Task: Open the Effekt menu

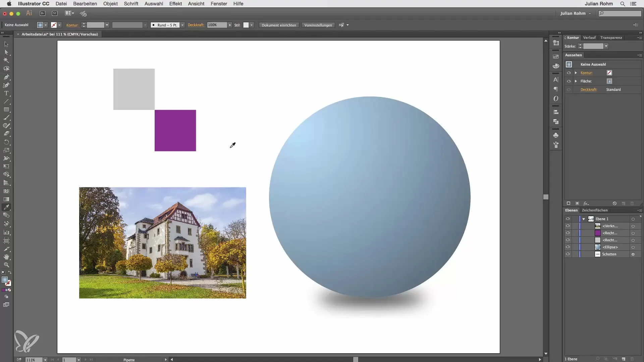Action: coord(175,4)
